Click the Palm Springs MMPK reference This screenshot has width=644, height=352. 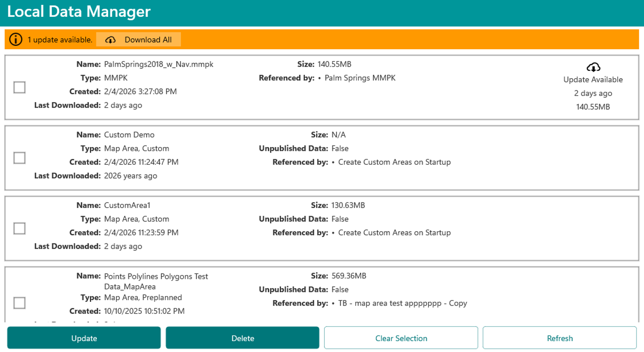tap(360, 78)
